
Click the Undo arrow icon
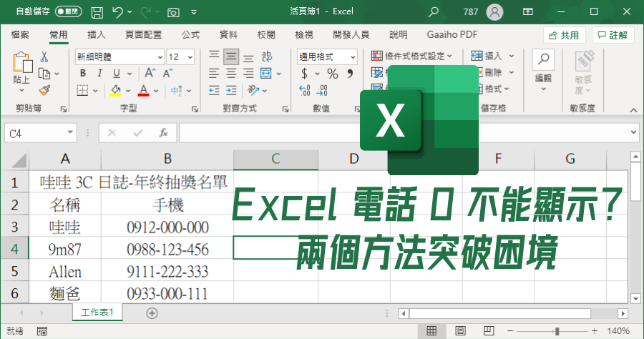[117, 12]
